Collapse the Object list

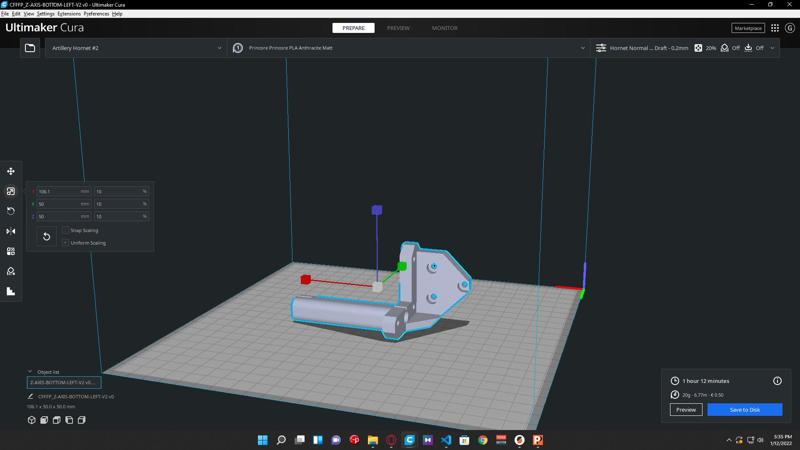pos(30,372)
